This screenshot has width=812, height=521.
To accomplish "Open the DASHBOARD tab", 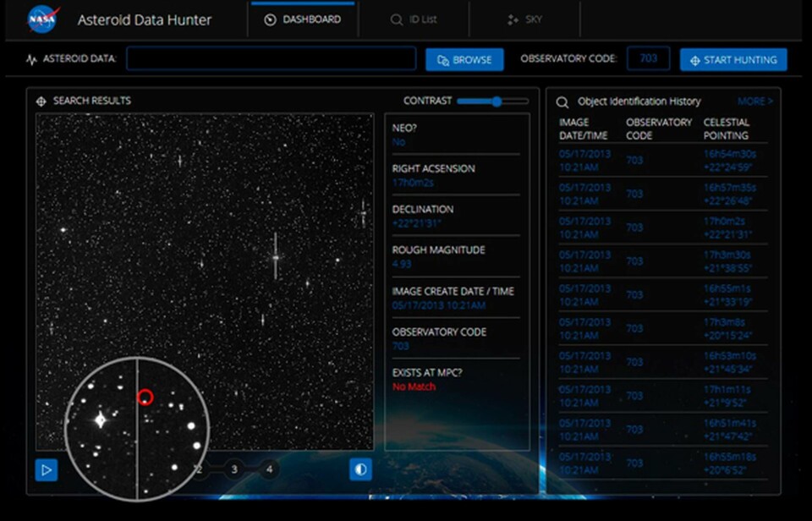I will [x=303, y=19].
